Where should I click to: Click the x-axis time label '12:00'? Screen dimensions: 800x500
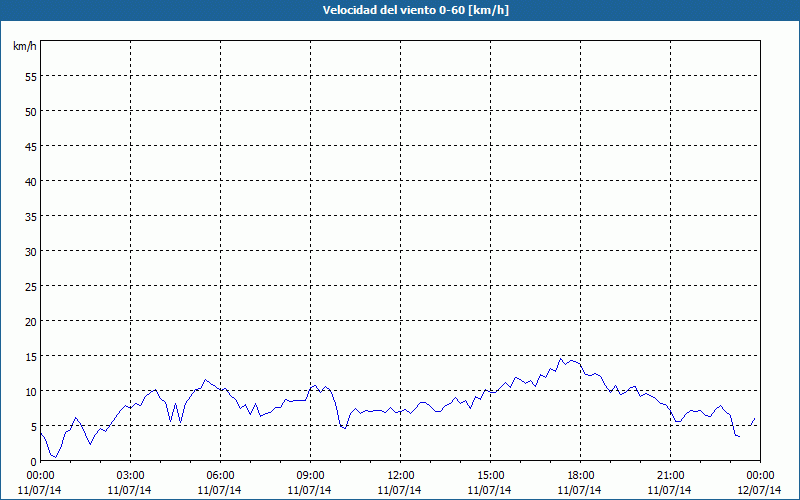[401, 476]
